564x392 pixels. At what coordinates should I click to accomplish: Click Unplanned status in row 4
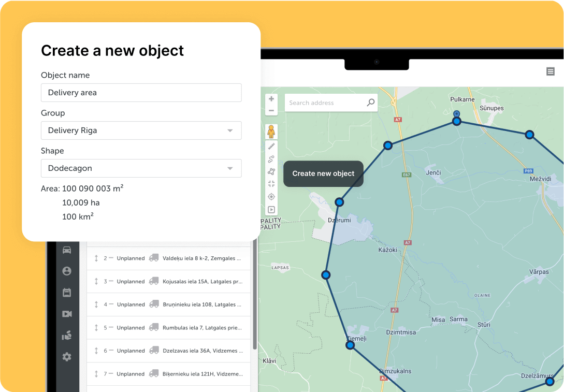(x=131, y=304)
